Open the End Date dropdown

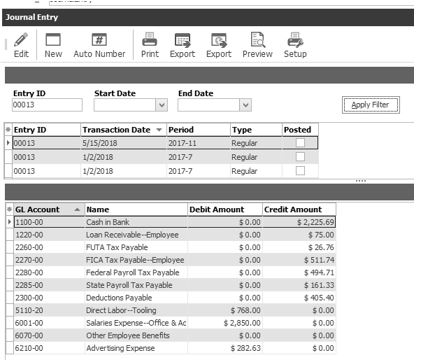pyautogui.click(x=246, y=105)
